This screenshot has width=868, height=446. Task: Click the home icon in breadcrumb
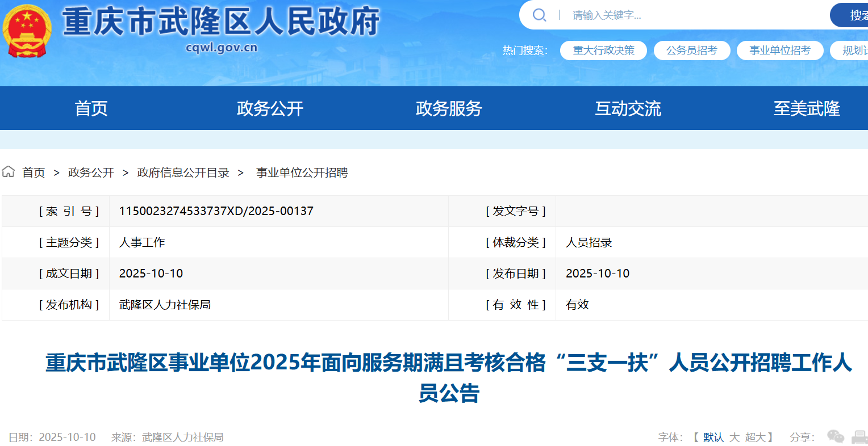(9, 172)
